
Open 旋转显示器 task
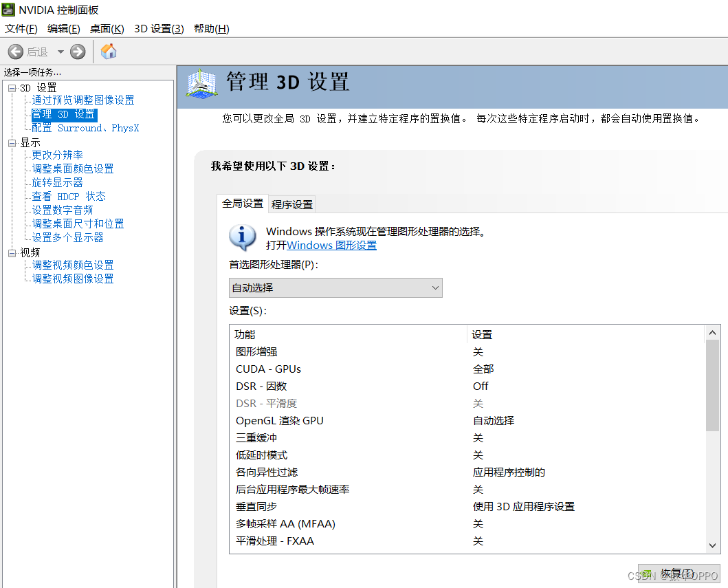pos(58,182)
